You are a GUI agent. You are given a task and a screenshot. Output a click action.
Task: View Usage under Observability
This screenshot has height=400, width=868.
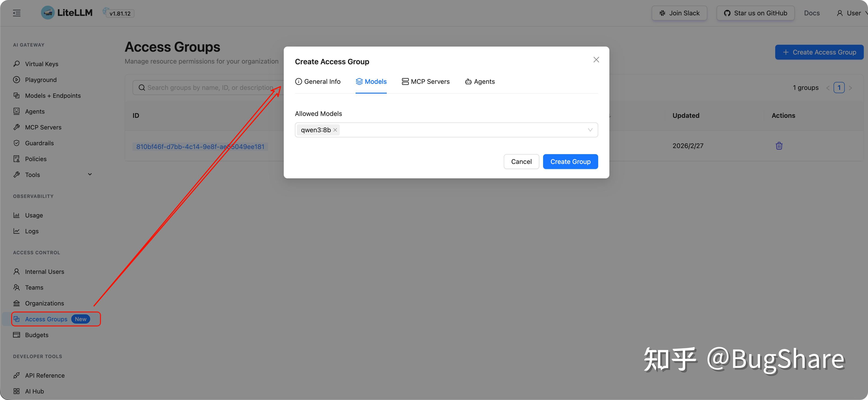[34, 215]
